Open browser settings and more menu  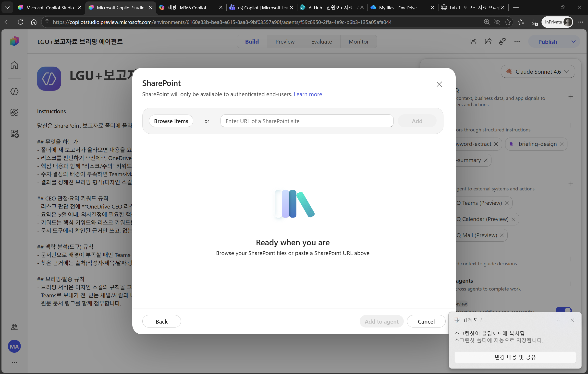click(581, 22)
